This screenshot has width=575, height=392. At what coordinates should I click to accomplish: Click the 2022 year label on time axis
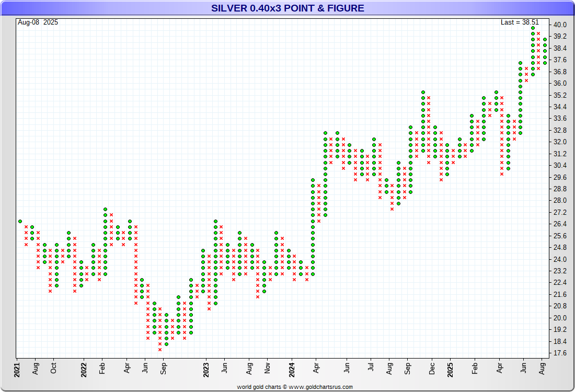click(x=84, y=370)
